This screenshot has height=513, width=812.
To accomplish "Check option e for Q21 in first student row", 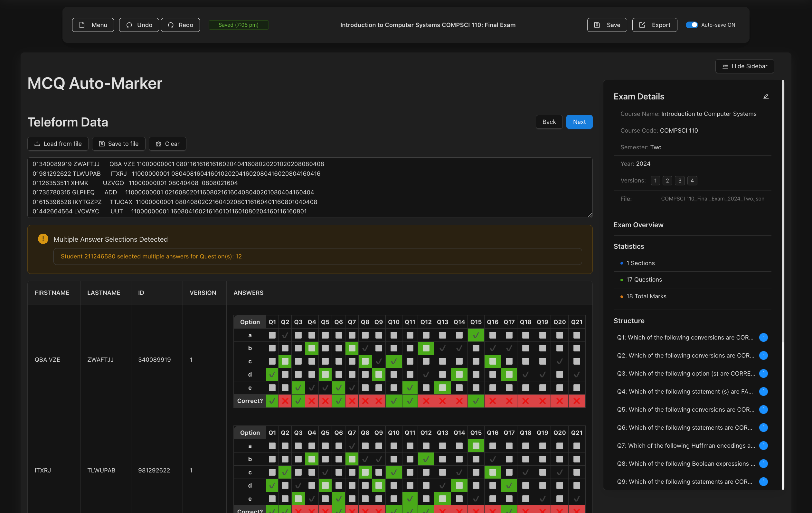I will click(576, 387).
